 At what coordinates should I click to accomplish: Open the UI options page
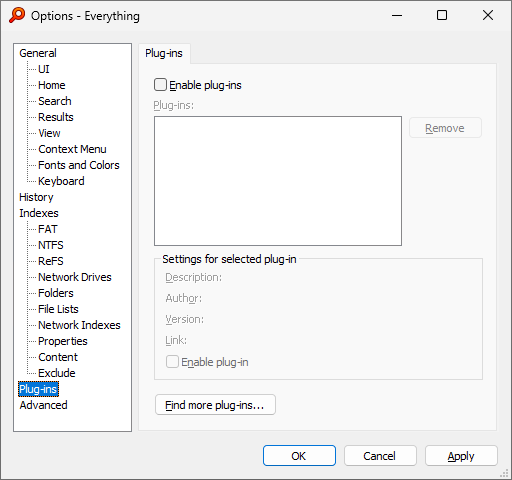44,69
